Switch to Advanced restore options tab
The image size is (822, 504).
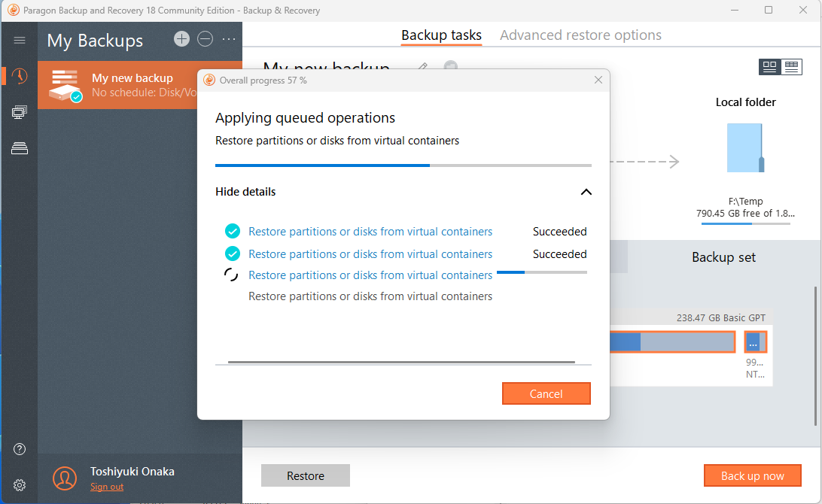[x=580, y=35]
